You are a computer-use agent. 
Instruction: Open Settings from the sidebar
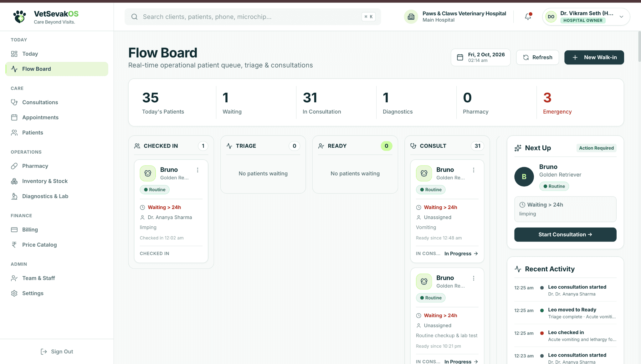point(57,293)
